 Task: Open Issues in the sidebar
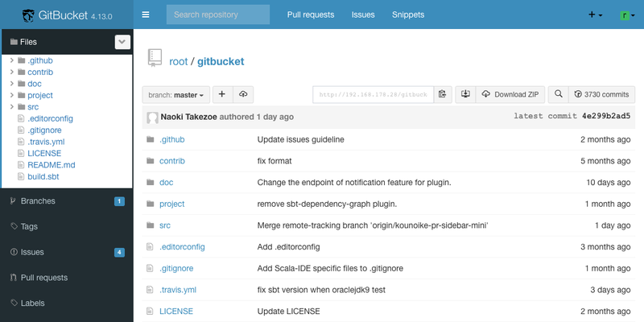(67, 252)
